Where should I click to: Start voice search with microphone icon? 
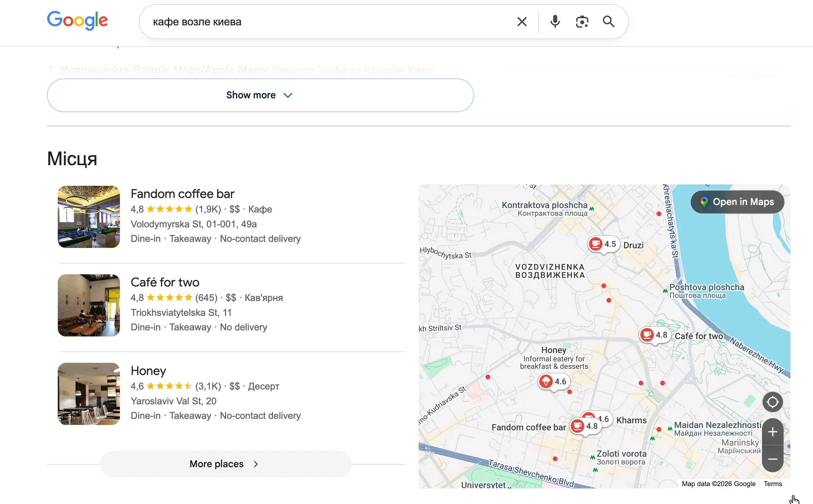(x=555, y=22)
